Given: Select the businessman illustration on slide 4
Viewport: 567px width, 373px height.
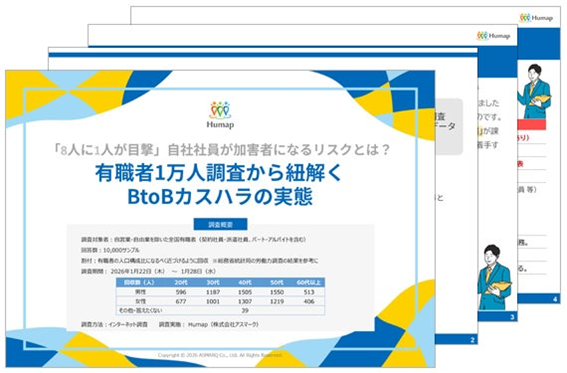Looking at the screenshot, I should pyautogui.click(x=534, y=92).
